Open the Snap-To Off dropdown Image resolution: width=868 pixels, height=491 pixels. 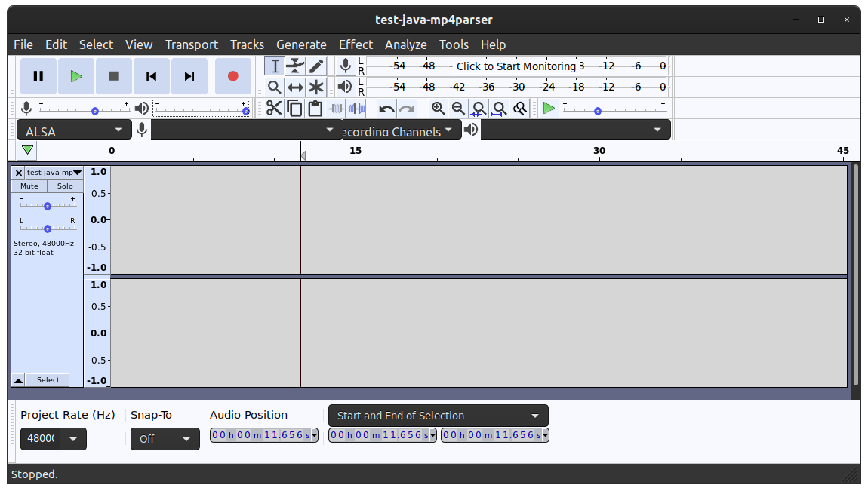[165, 440]
